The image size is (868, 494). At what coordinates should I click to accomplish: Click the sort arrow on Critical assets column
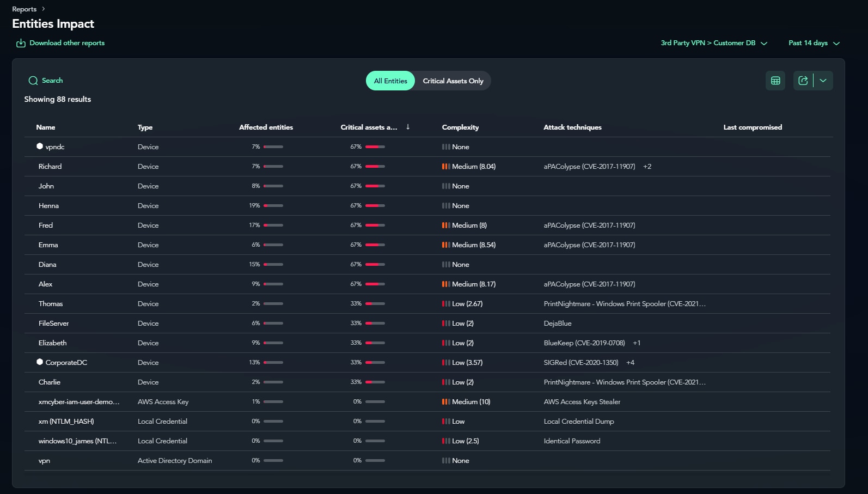coord(408,127)
